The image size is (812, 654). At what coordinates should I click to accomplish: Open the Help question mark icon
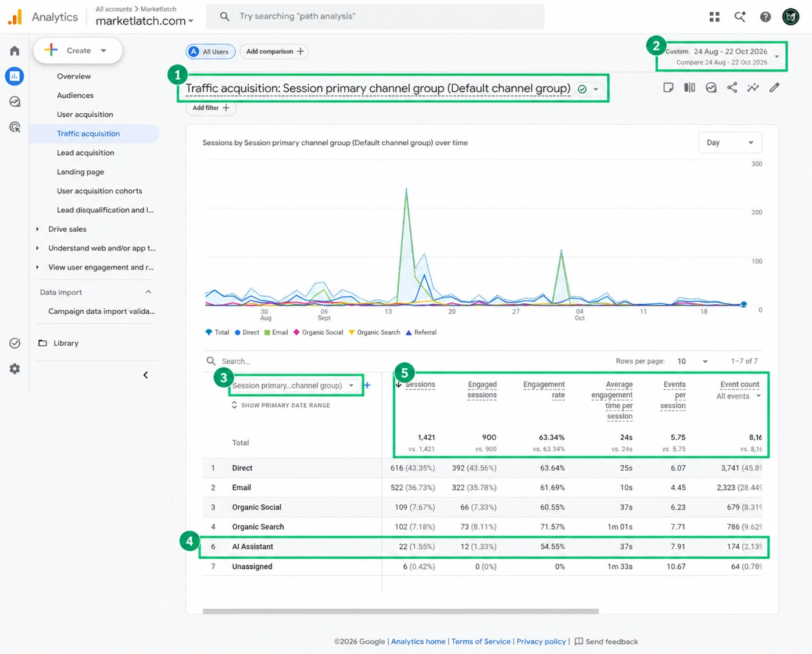[766, 17]
